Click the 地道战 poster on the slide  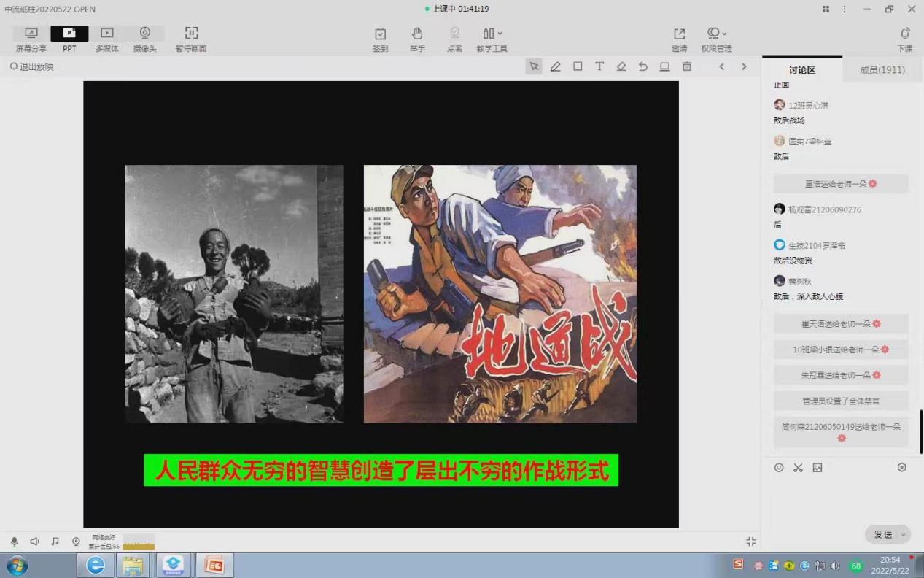click(x=500, y=294)
